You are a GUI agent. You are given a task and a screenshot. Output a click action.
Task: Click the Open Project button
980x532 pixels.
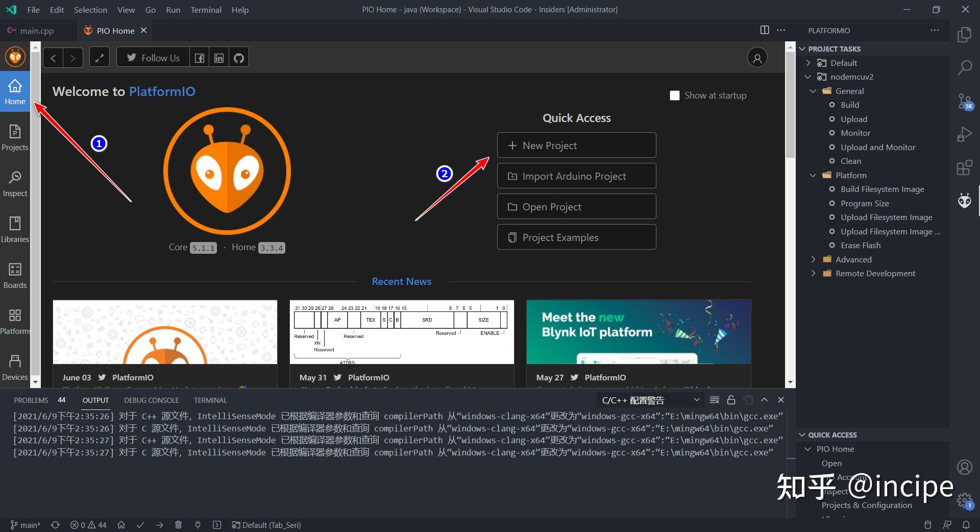(577, 207)
